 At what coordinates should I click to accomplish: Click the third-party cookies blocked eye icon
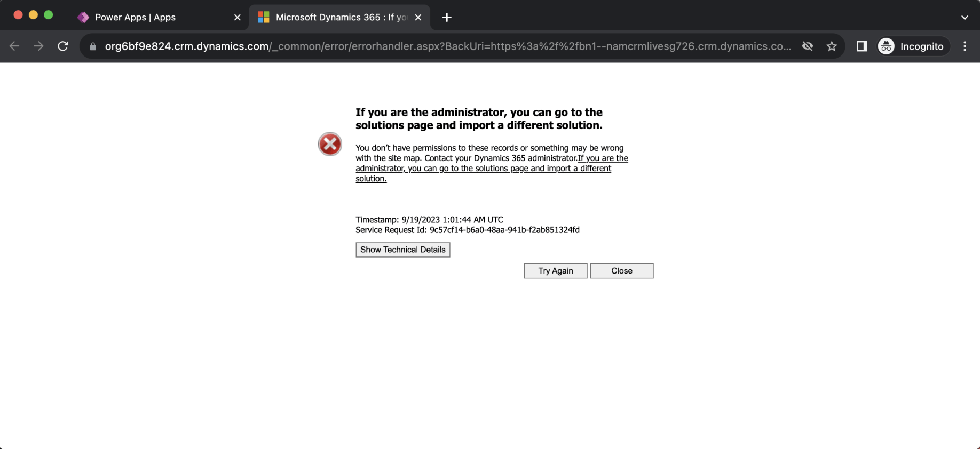[x=808, y=46]
